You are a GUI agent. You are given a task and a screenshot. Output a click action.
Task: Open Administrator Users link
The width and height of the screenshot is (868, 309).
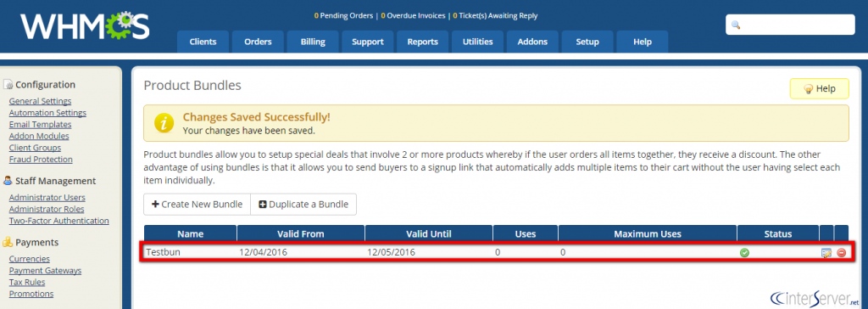coord(47,198)
